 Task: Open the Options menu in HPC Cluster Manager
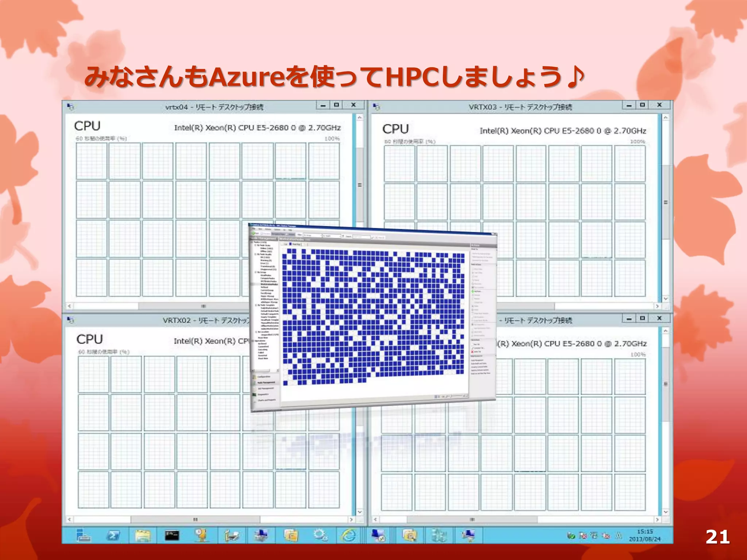point(277,229)
